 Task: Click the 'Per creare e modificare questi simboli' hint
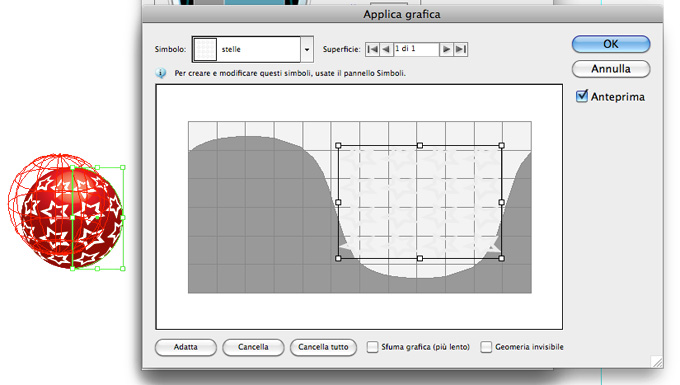point(290,73)
